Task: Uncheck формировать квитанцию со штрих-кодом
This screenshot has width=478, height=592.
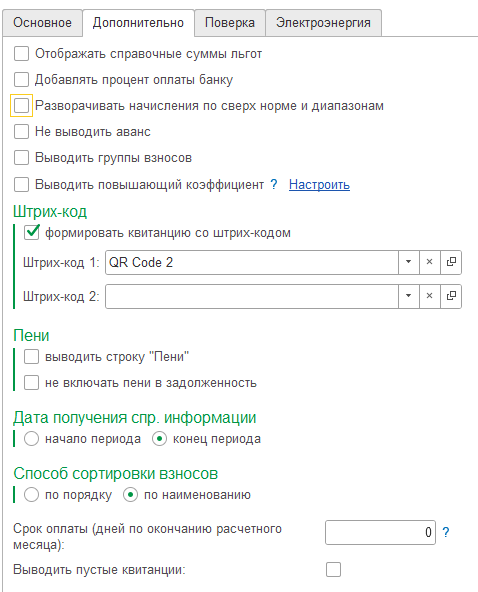Action: [32, 232]
